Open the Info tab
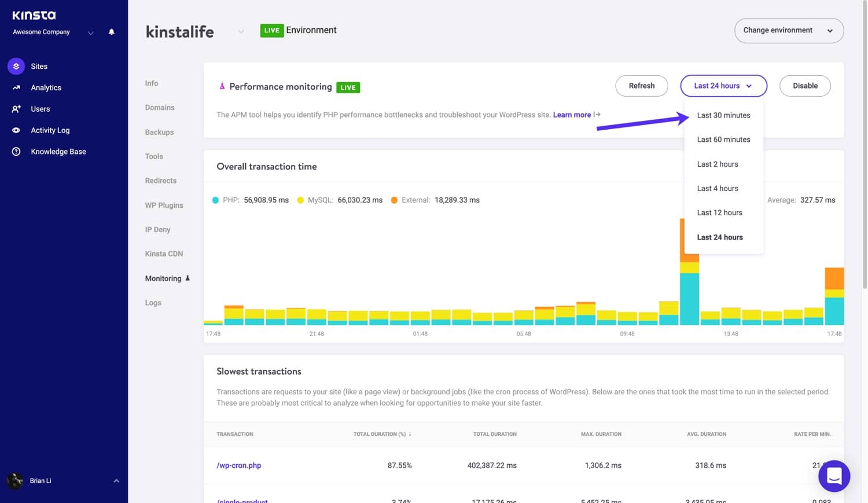The width and height of the screenshot is (868, 503). pos(152,83)
